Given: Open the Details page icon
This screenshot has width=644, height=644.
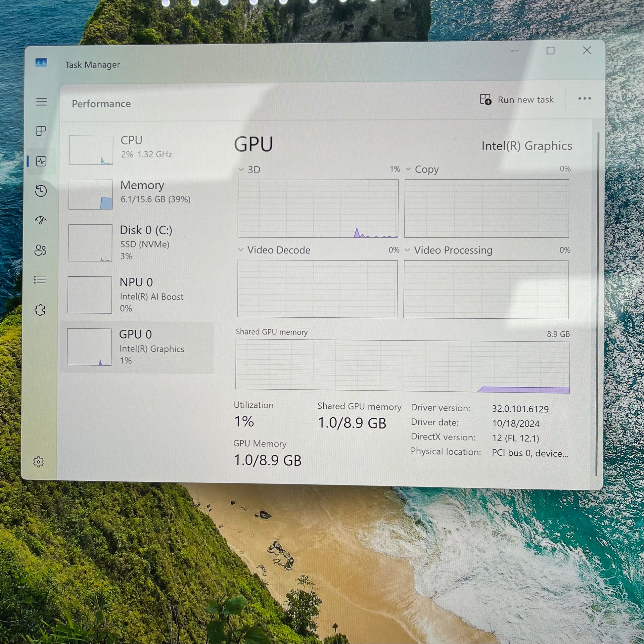Looking at the screenshot, I should click(40, 280).
